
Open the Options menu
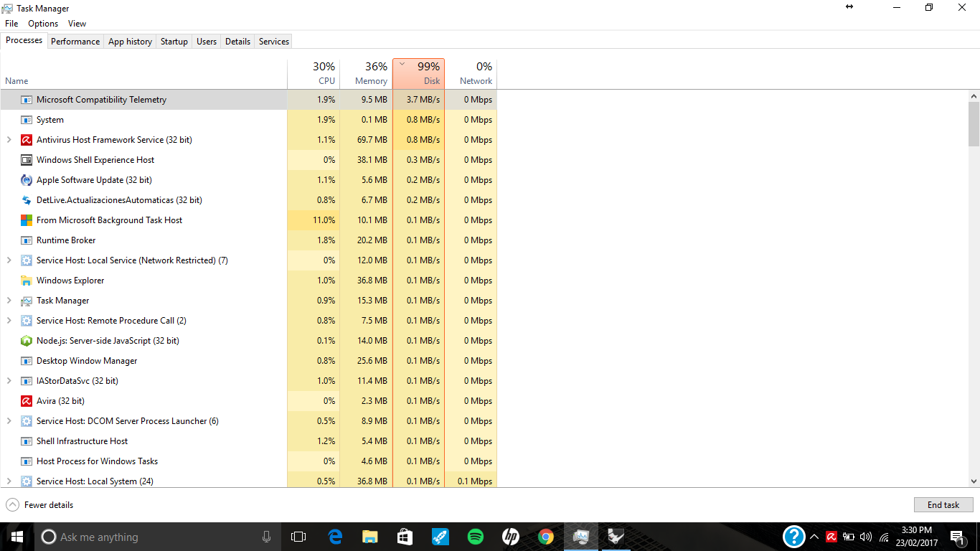pyautogui.click(x=43, y=24)
